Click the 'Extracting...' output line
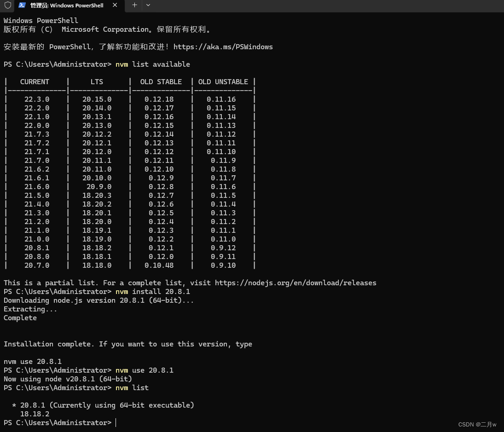The image size is (504, 432). [30, 309]
